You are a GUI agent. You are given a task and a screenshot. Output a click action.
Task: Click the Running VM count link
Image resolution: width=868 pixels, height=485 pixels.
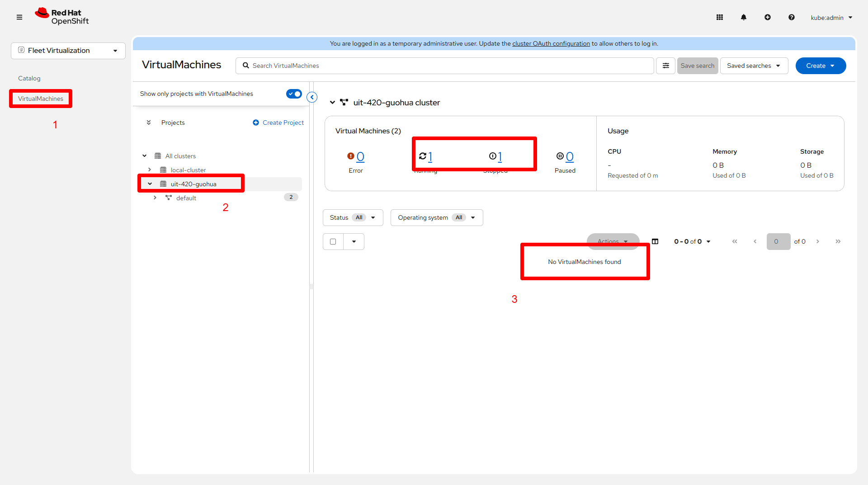[x=430, y=156]
